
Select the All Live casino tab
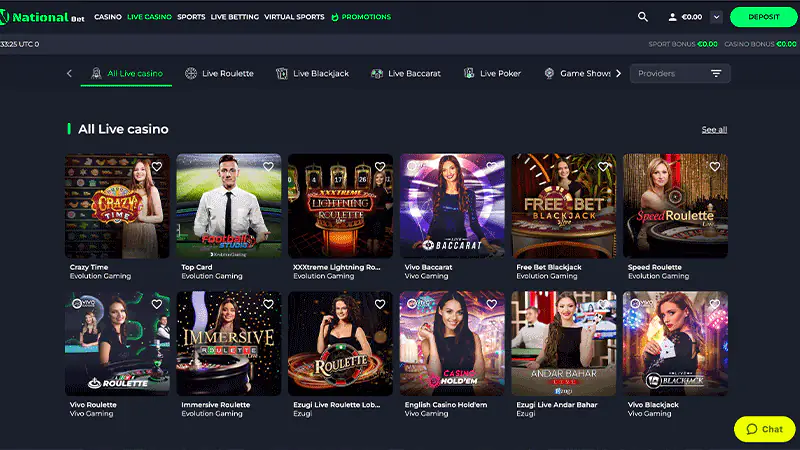(x=127, y=73)
